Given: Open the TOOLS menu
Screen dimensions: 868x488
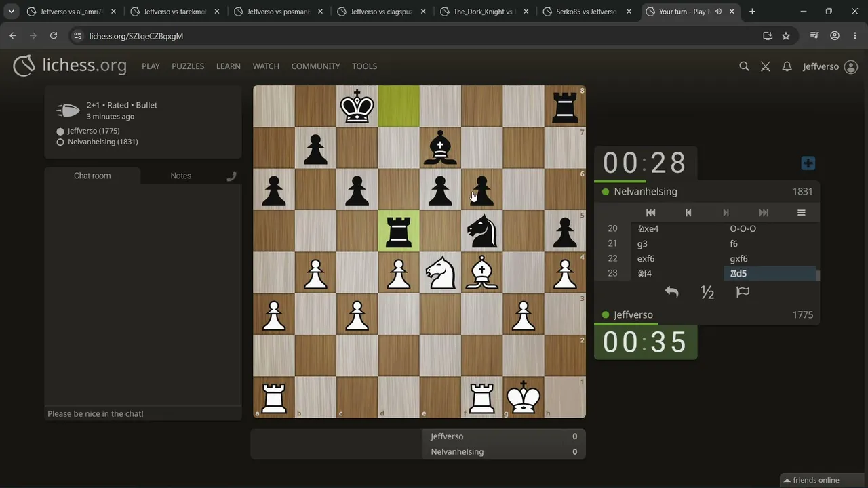Looking at the screenshot, I should pyautogui.click(x=364, y=66).
